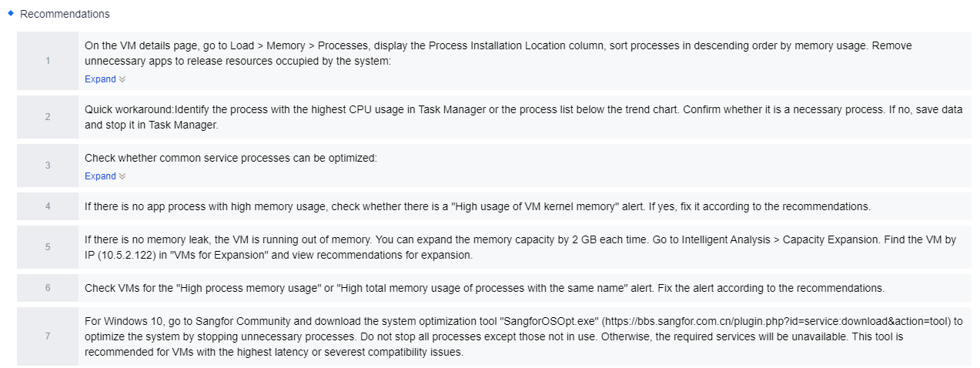Select the number 5 row cell
Image resolution: width=980 pixels, height=368 pixels.
click(x=48, y=247)
